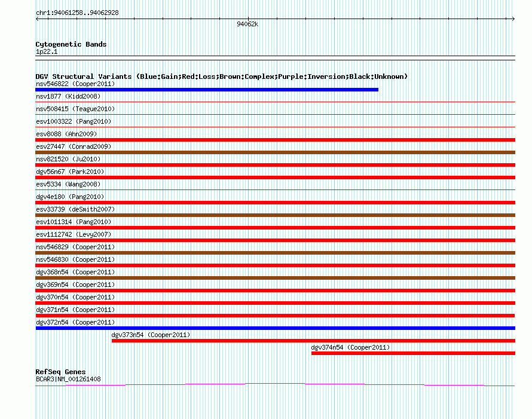532x419 pixels.
Task: Select the magenta BCAR3 gene track line
Action: (x=275, y=384)
